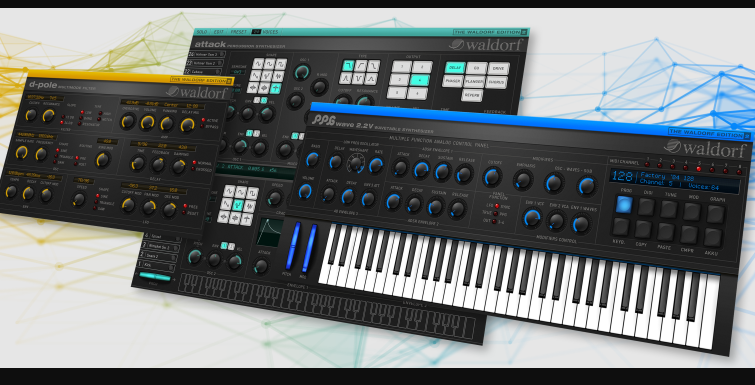755x385 pixels.
Task: Click the Overdrive knob in D-Pole Amp section
Action: (128, 121)
